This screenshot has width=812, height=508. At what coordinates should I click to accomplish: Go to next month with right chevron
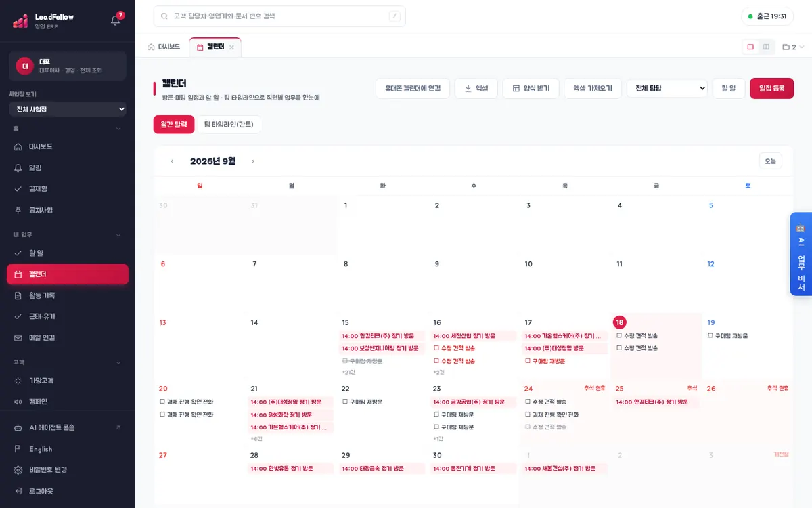(253, 161)
